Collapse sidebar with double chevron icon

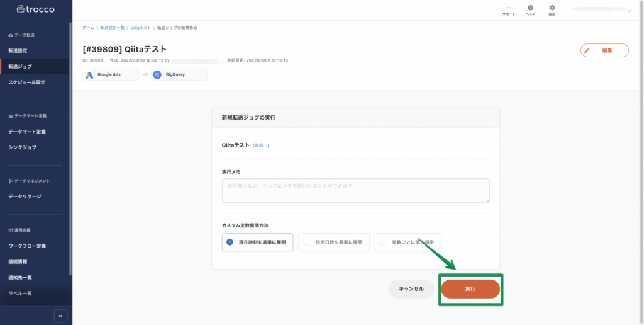point(60,316)
